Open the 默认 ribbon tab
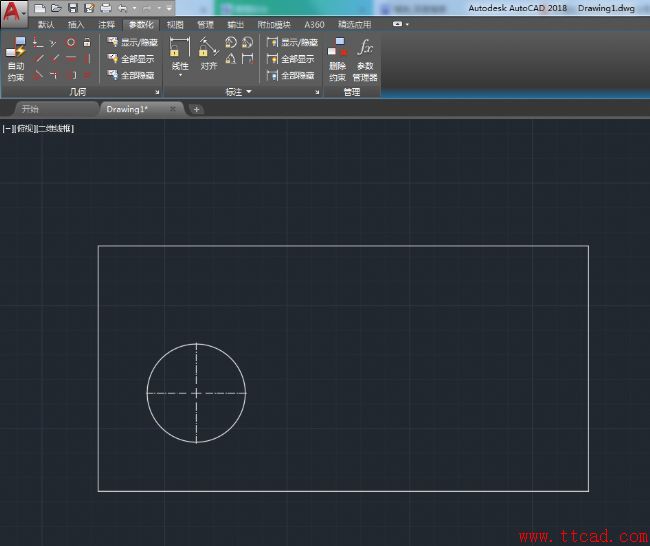Image resolution: width=650 pixels, height=546 pixels. click(46, 24)
